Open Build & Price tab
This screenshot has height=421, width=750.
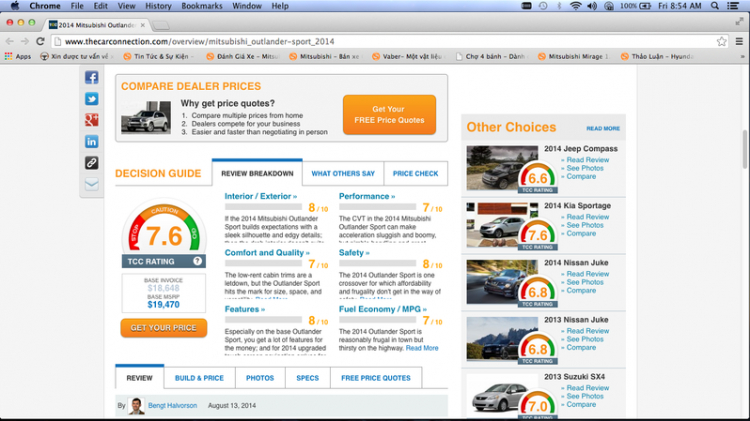199,377
